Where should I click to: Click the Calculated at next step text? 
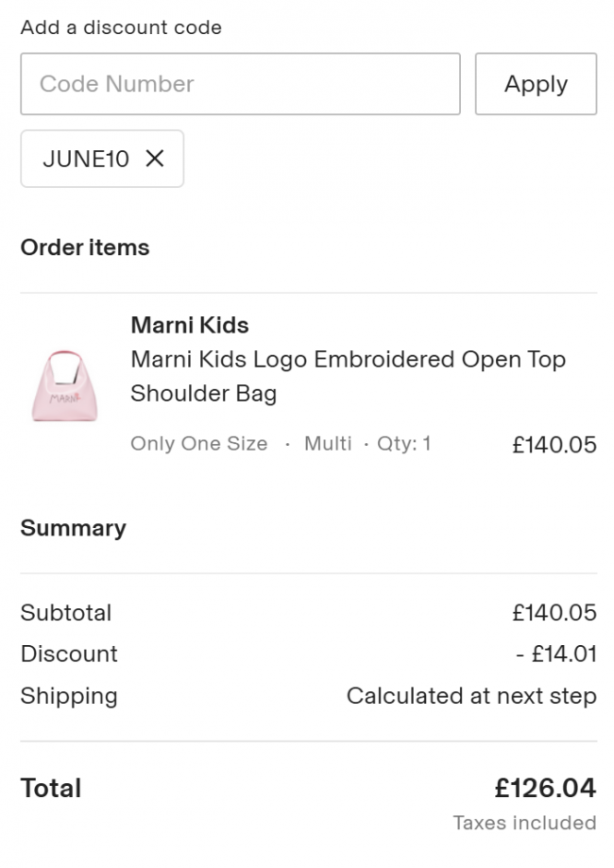(x=471, y=696)
